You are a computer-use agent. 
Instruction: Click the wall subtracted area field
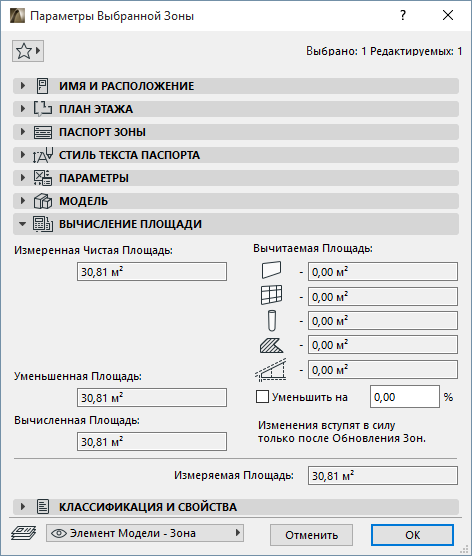coord(383,272)
